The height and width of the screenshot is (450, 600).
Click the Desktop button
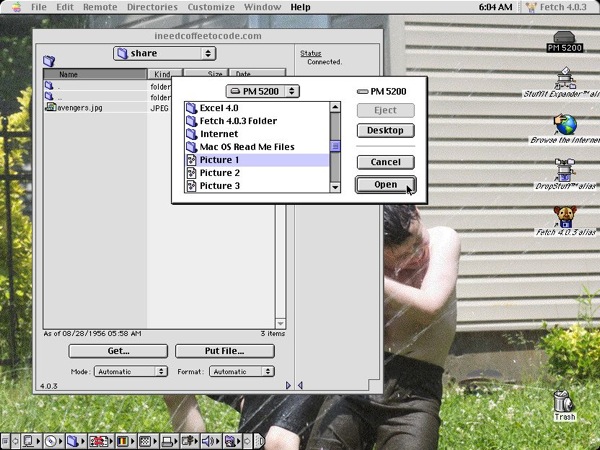click(385, 130)
